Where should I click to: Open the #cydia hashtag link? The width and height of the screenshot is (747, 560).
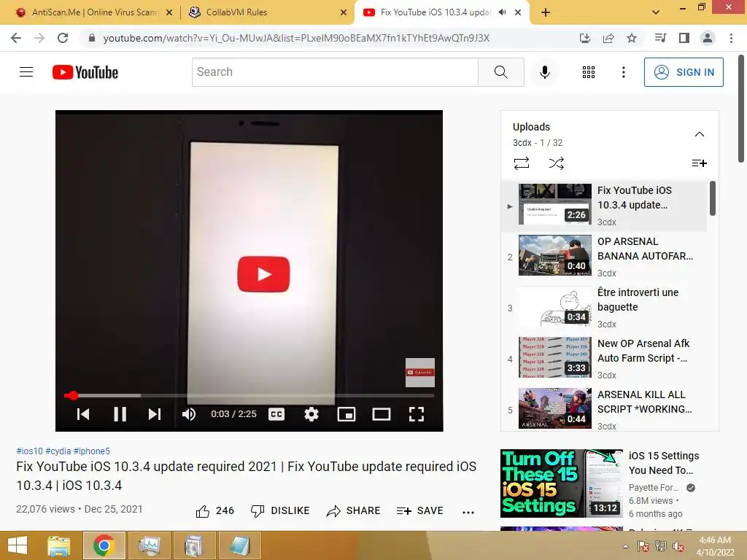pyautogui.click(x=58, y=451)
